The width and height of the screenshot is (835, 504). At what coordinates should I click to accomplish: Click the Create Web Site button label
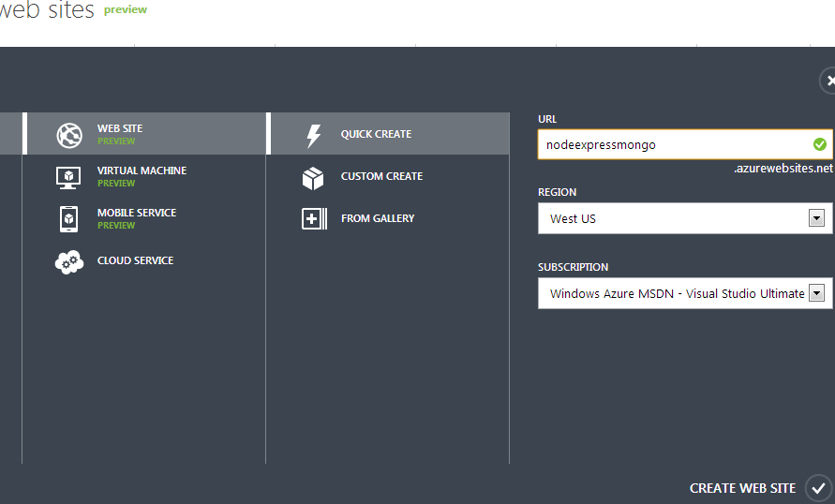(742, 488)
